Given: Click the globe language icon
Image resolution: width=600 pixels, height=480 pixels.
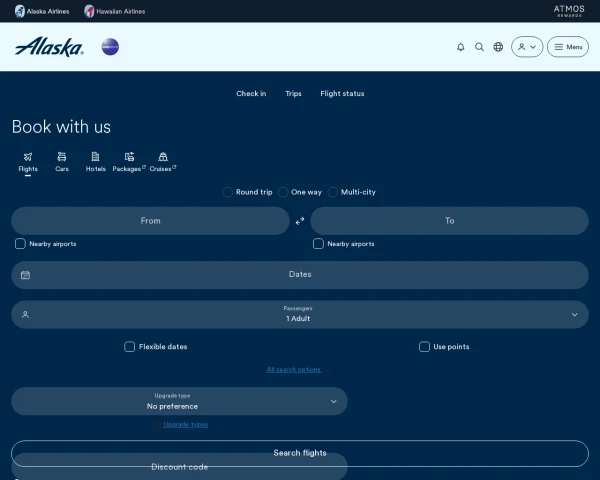Looking at the screenshot, I should [498, 47].
